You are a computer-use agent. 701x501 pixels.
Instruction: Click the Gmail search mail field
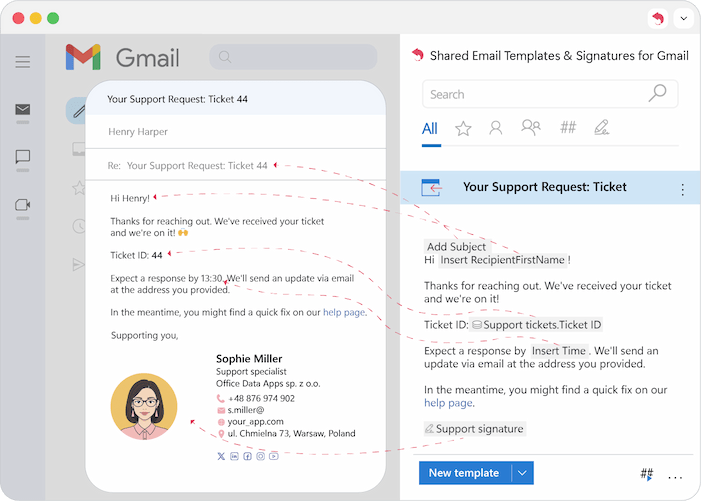(293, 57)
